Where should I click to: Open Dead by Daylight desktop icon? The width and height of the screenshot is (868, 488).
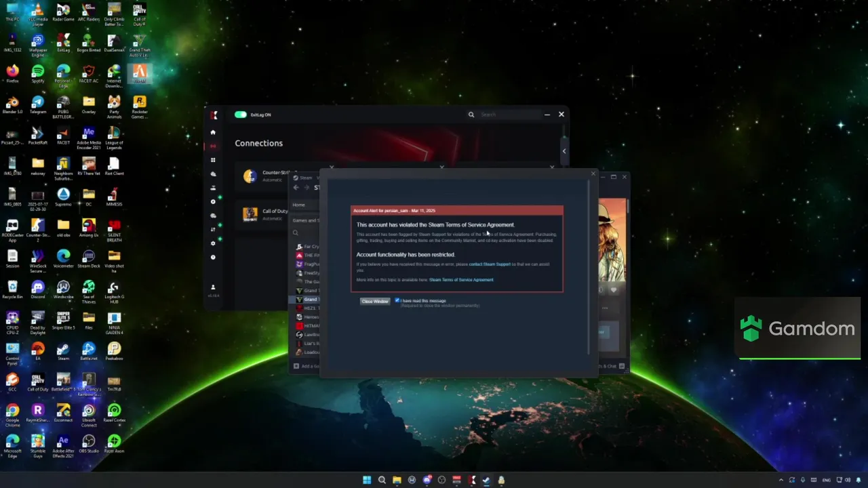(37, 323)
